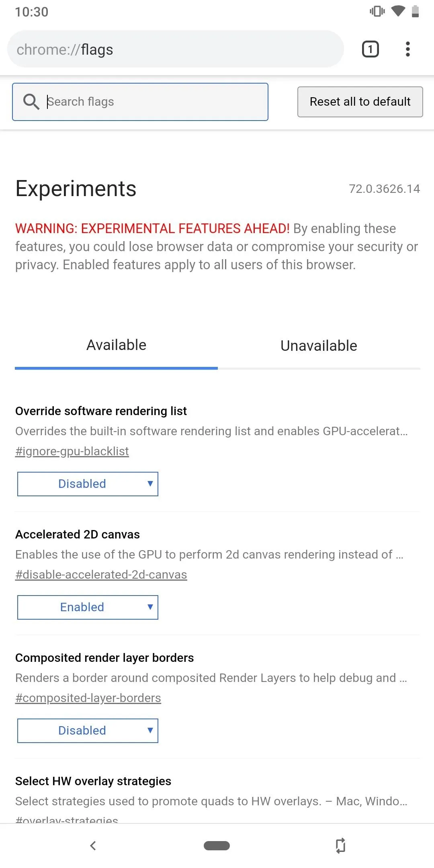Tap the vibrate mode icon in status bar
The image size is (434, 868).
coord(377,11)
